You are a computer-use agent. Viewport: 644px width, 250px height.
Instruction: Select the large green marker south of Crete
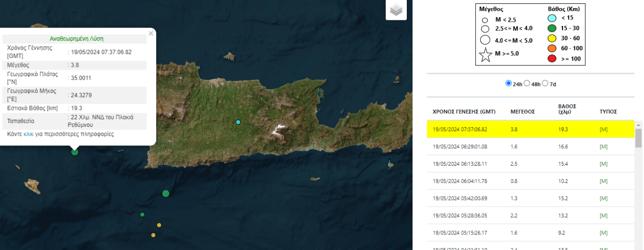tap(166, 193)
